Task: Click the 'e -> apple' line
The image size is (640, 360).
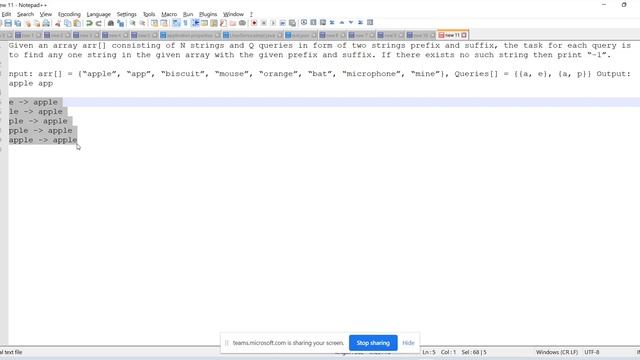Action: pos(33,102)
